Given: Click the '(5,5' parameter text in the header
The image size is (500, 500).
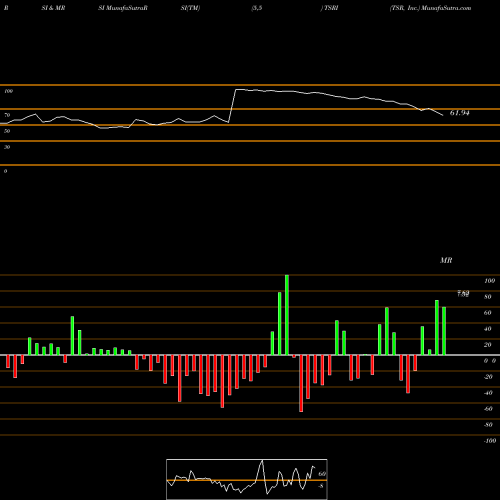Looking at the screenshot, I should tap(256, 8).
